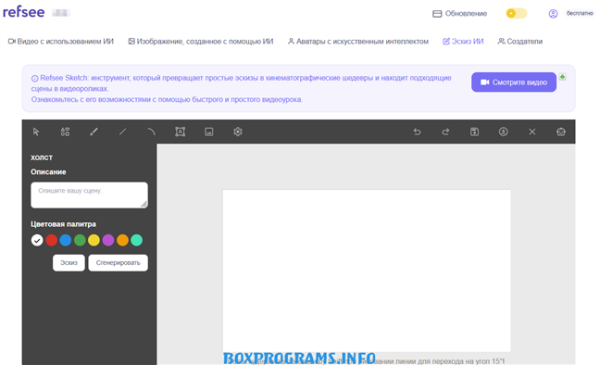The width and height of the screenshot is (600, 365).
Task: Click the Смотрите видео button
Action: click(x=514, y=82)
